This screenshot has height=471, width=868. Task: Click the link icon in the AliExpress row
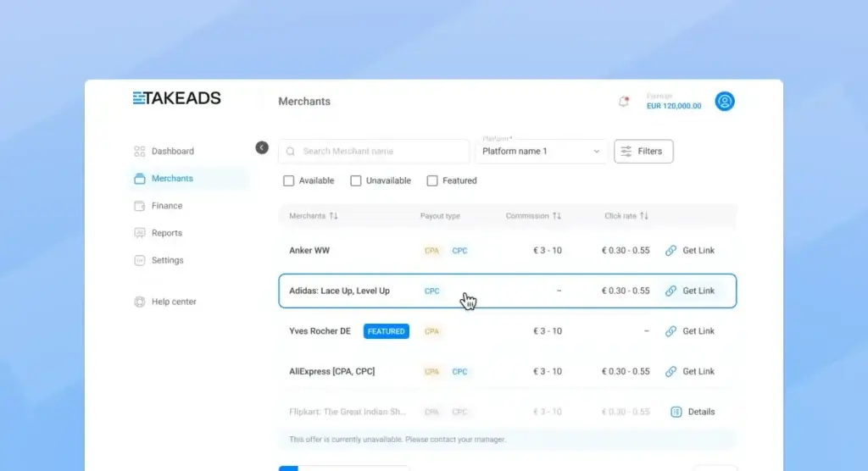point(670,372)
